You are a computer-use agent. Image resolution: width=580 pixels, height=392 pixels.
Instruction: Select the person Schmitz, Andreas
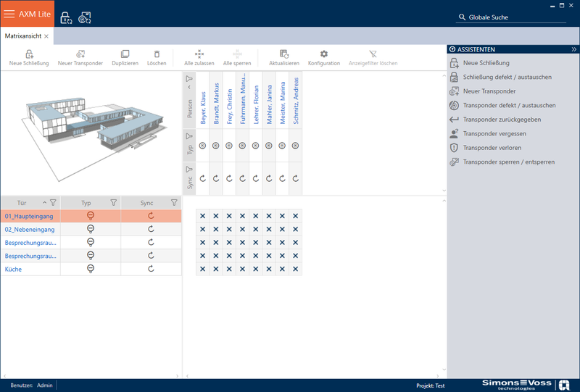(x=296, y=101)
